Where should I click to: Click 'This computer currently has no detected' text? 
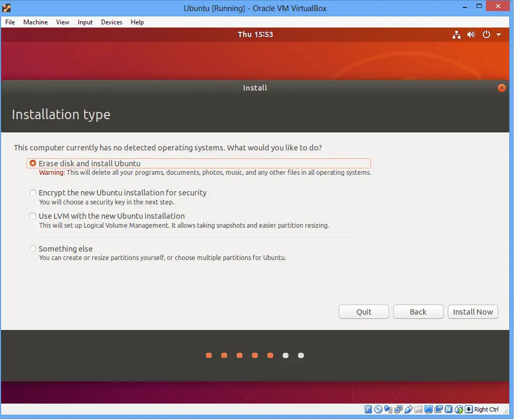[x=167, y=148]
